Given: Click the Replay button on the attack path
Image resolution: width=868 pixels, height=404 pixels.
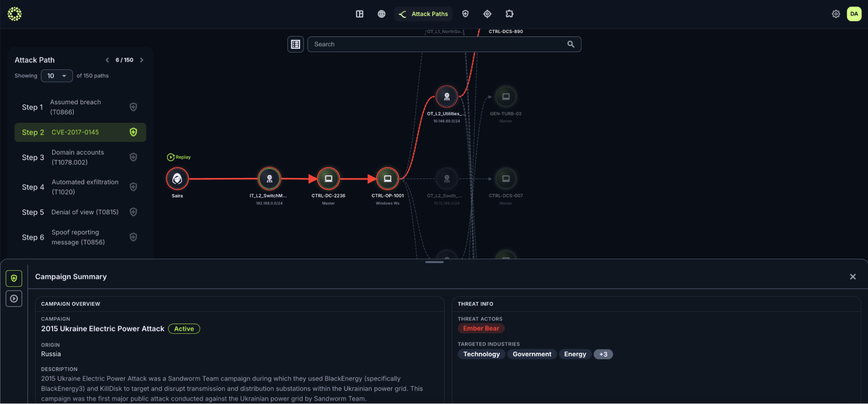Looking at the screenshot, I should (x=178, y=157).
